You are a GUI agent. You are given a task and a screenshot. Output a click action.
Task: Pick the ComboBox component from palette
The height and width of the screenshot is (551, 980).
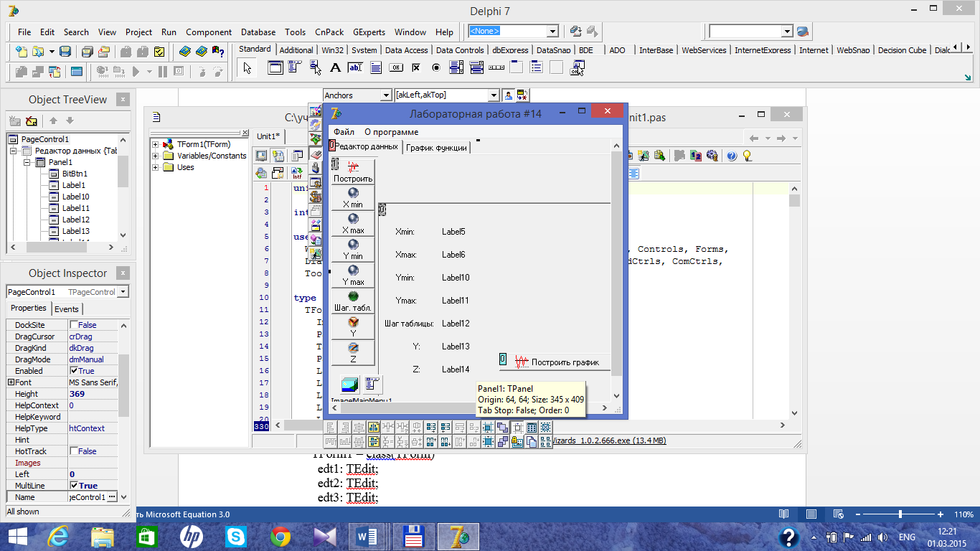(x=476, y=68)
